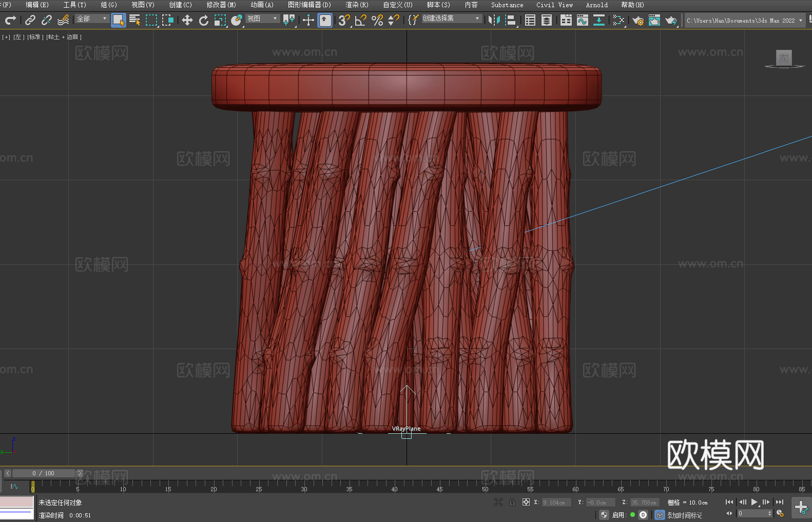
Task: Toggle Percent Snap
Action: tap(377, 20)
